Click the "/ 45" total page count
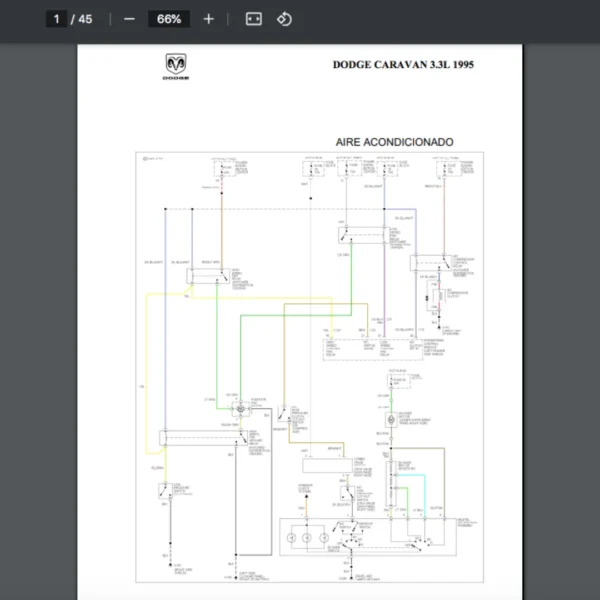The width and height of the screenshot is (600, 600). 82,19
